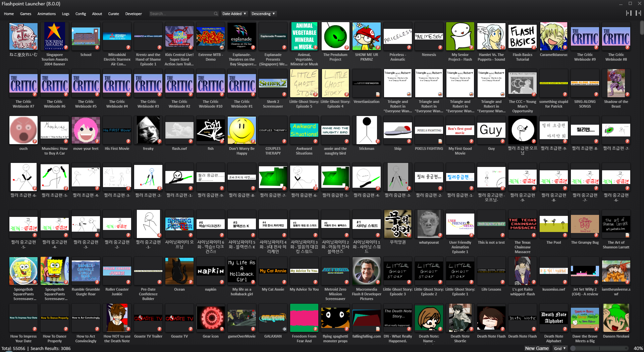Open the Grid layout dropdown
Screen dimensions: 644x352
(560, 348)
